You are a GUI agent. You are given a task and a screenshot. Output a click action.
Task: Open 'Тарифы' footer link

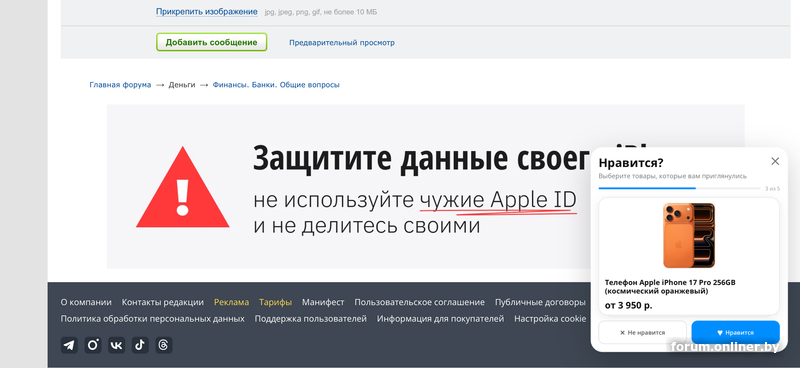click(x=276, y=302)
